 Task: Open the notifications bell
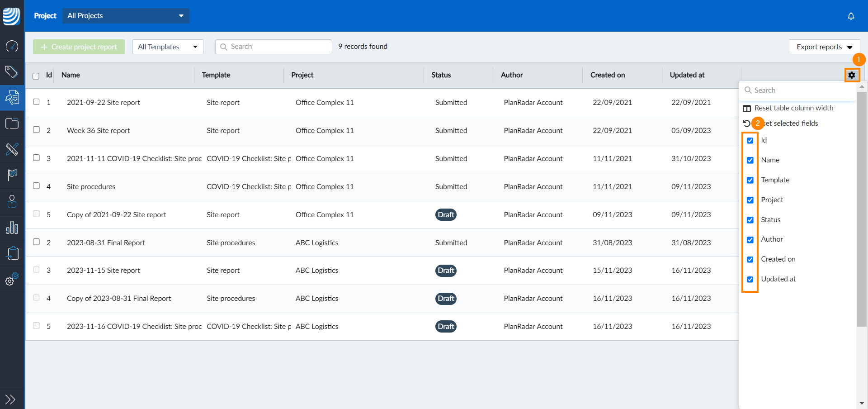[851, 16]
